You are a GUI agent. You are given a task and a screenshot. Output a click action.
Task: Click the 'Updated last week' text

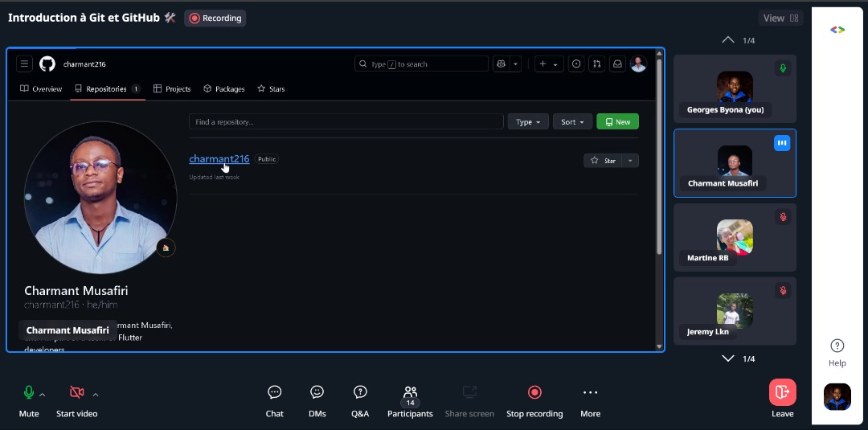pos(215,177)
